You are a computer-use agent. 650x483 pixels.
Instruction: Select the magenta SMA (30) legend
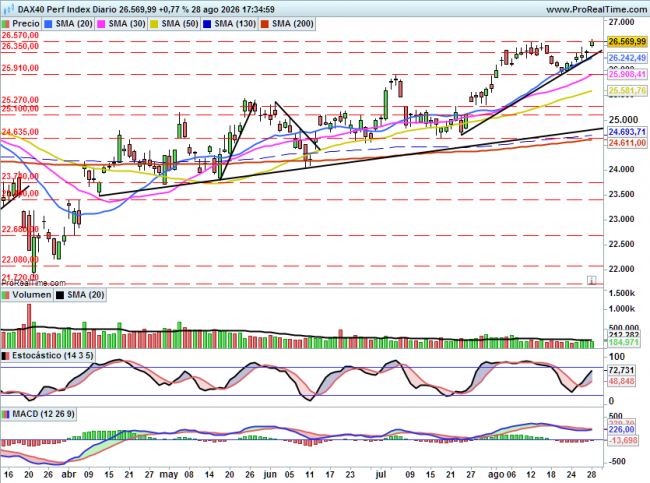[x=121, y=24]
